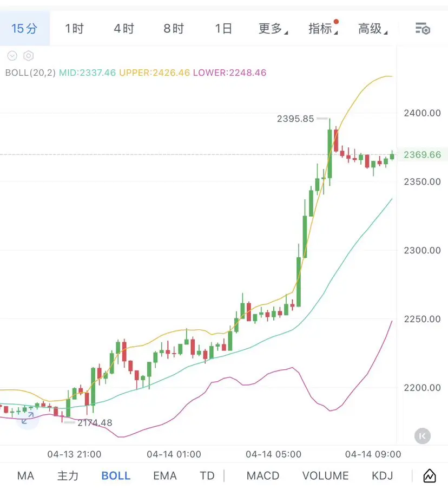Select the 15分 timeframe tab

(x=24, y=29)
